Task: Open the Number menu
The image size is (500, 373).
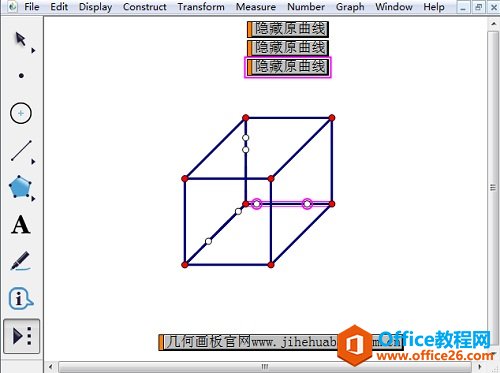Action: pyautogui.click(x=306, y=7)
